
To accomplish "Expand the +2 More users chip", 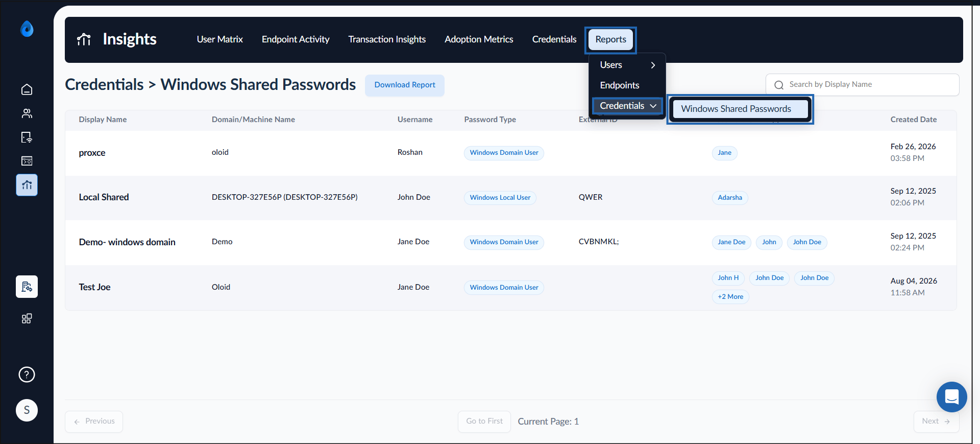I will coord(730,297).
